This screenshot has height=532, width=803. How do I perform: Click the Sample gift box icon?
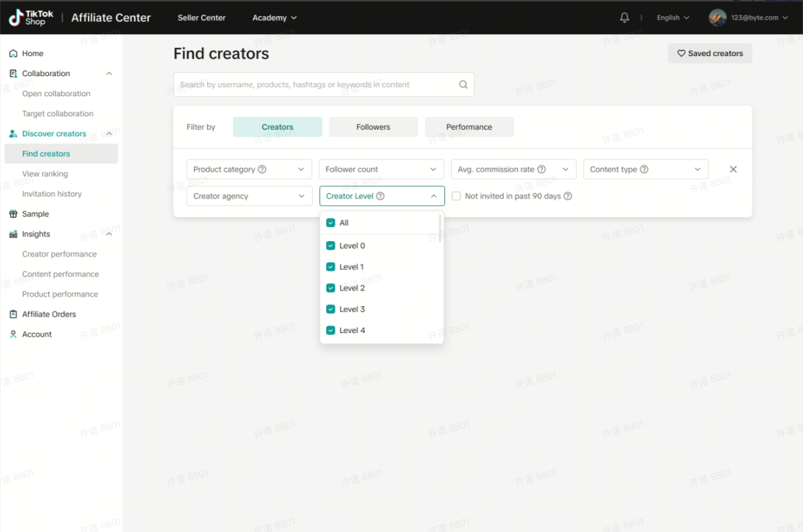click(x=13, y=214)
